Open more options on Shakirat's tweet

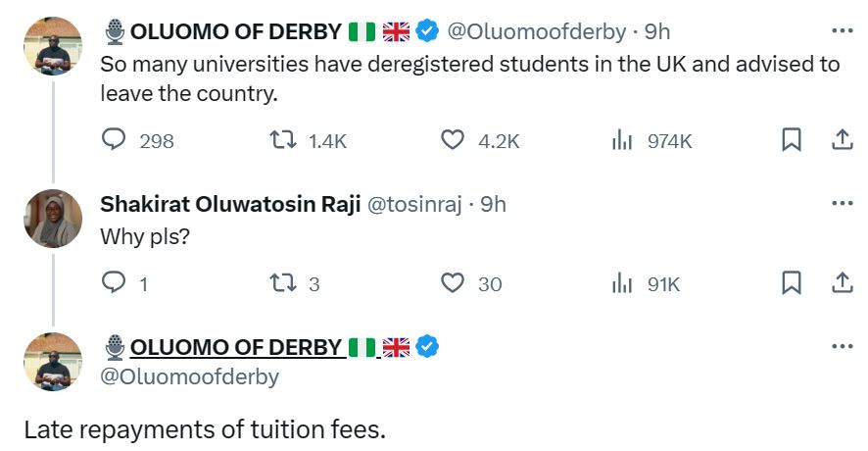coord(842,203)
